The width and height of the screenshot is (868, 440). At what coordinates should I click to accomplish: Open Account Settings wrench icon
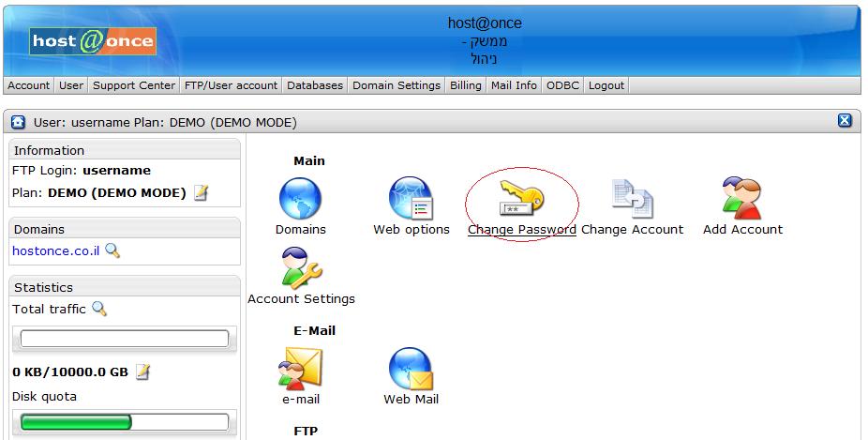301,268
